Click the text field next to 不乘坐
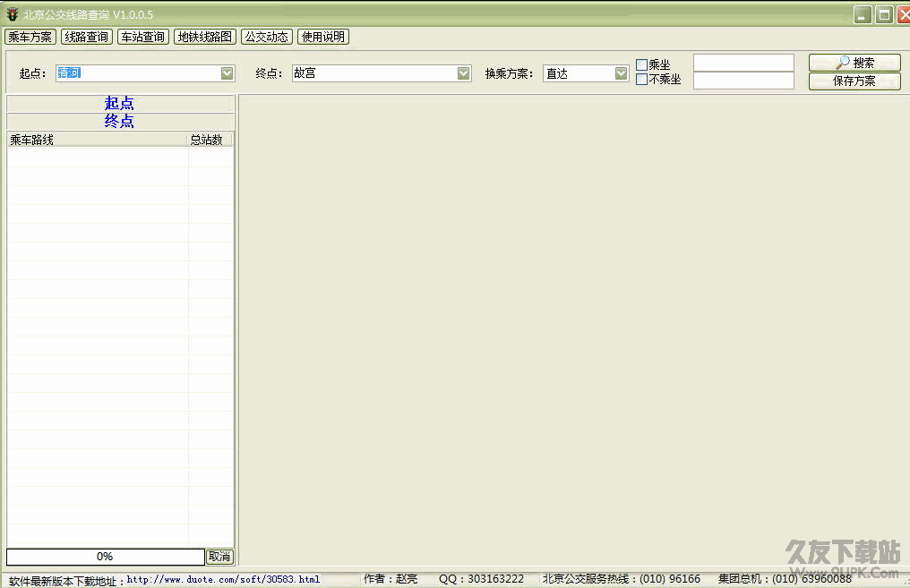 point(743,81)
